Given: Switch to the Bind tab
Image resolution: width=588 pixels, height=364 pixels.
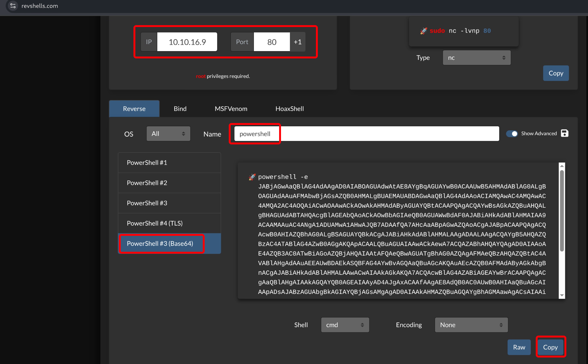Looking at the screenshot, I should pyautogui.click(x=180, y=109).
